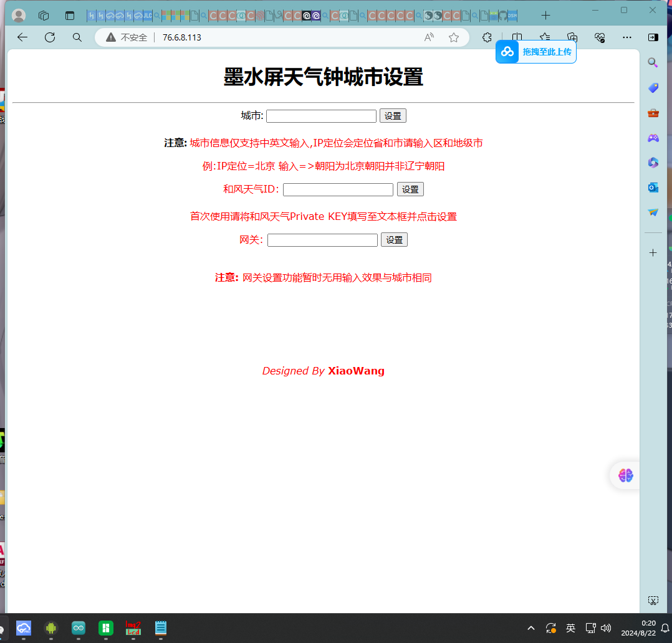Click 设置 button next to 城市 field
The height and width of the screenshot is (643, 672).
point(393,116)
